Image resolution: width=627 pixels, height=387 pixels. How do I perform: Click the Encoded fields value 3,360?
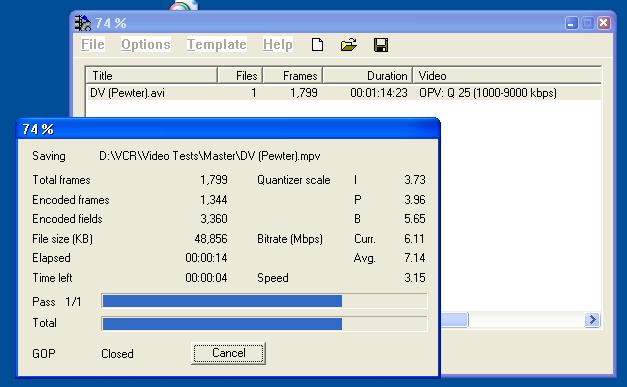pyautogui.click(x=214, y=219)
